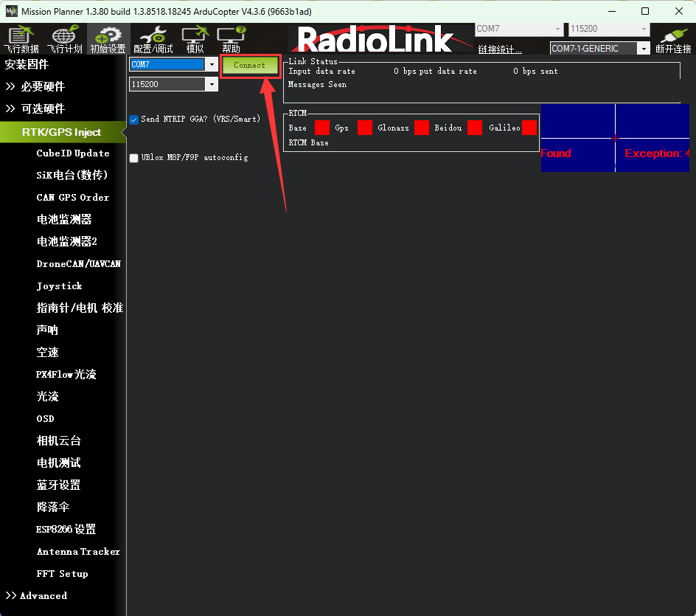Select RTK/GPS Inject menu item
Screen dimensions: 696x616
[61, 132]
